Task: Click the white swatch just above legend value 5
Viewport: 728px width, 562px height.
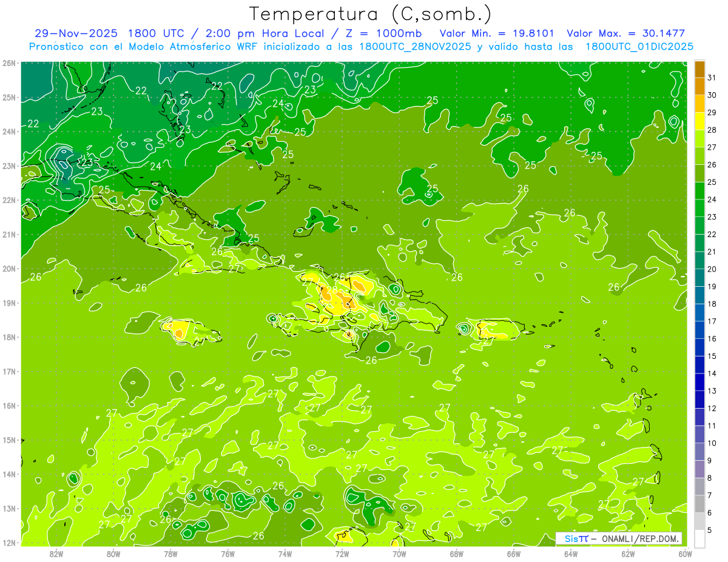Action: click(x=699, y=538)
